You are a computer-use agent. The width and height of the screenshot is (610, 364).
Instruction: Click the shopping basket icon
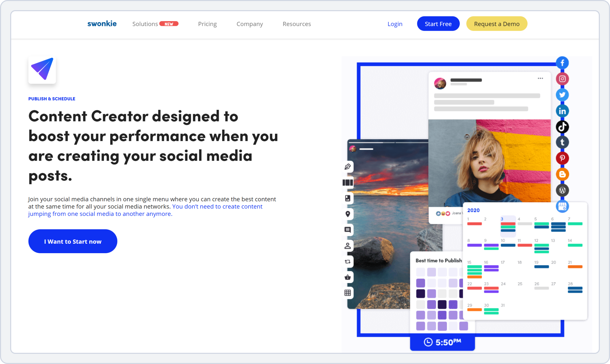[348, 277]
